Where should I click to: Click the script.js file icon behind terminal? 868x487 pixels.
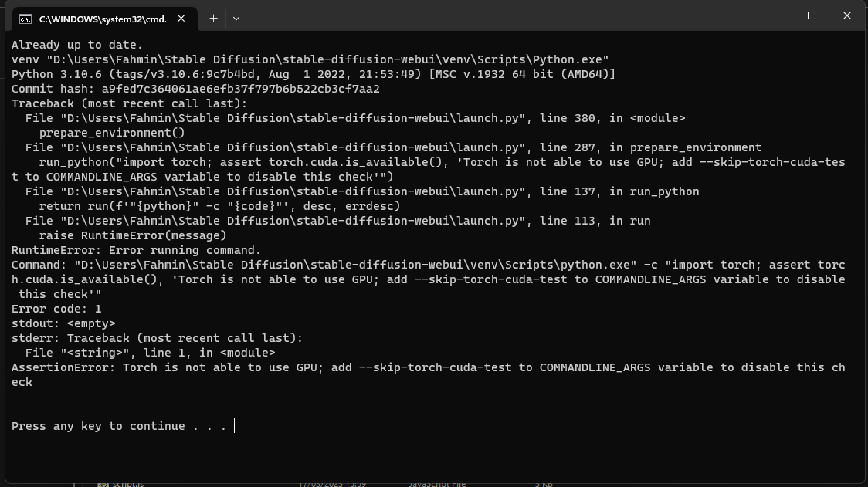(x=103, y=484)
